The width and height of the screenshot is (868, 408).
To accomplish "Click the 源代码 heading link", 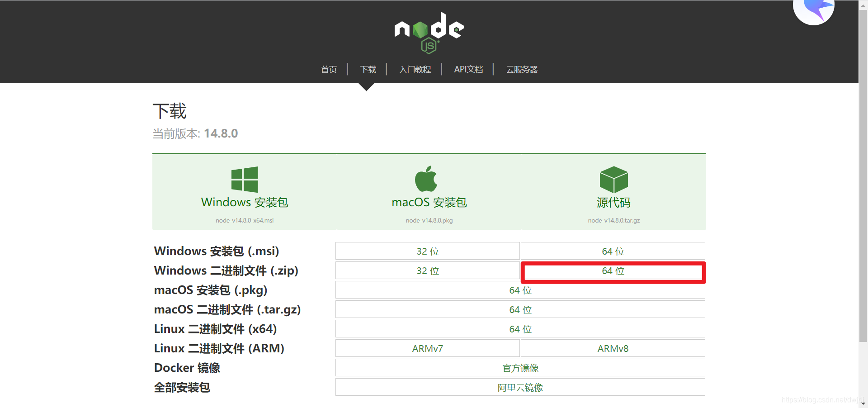I will pos(613,202).
